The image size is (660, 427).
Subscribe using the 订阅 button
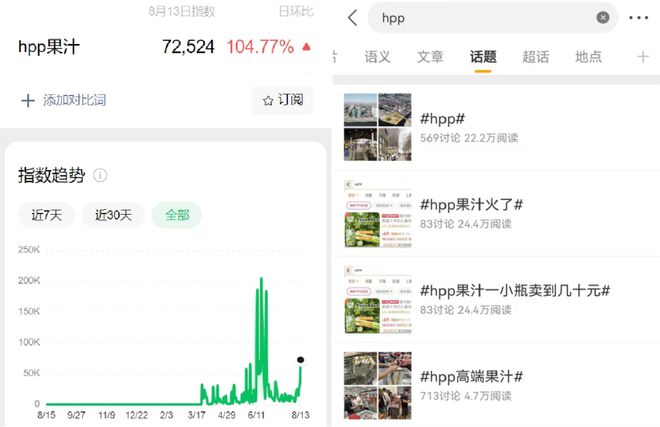[282, 100]
